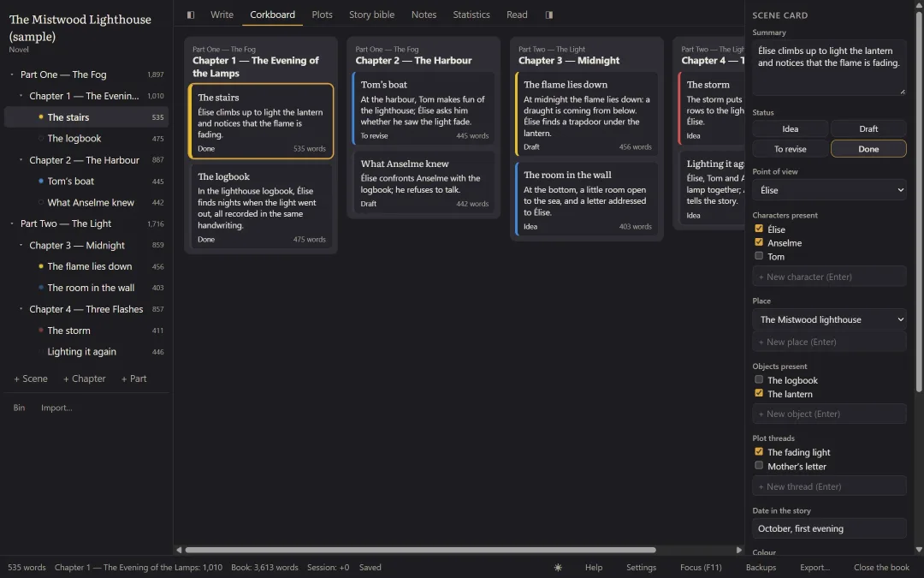Screen dimensions: 924x578
Task: Switch theme with the sun icon
Action: click(x=558, y=568)
